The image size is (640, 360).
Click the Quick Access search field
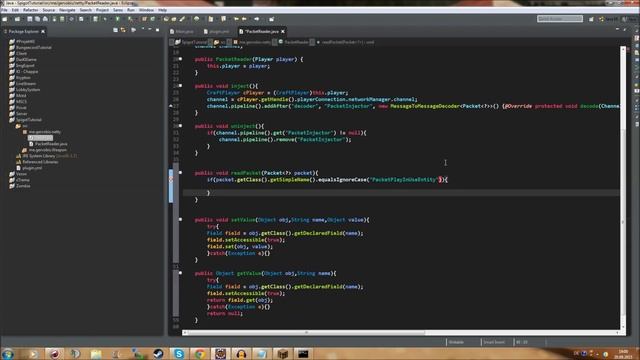560,19
